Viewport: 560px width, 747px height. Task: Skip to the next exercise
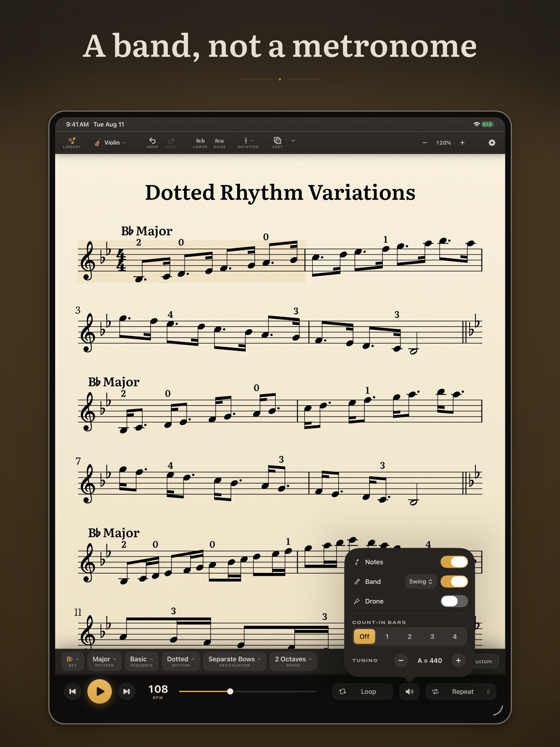126,691
